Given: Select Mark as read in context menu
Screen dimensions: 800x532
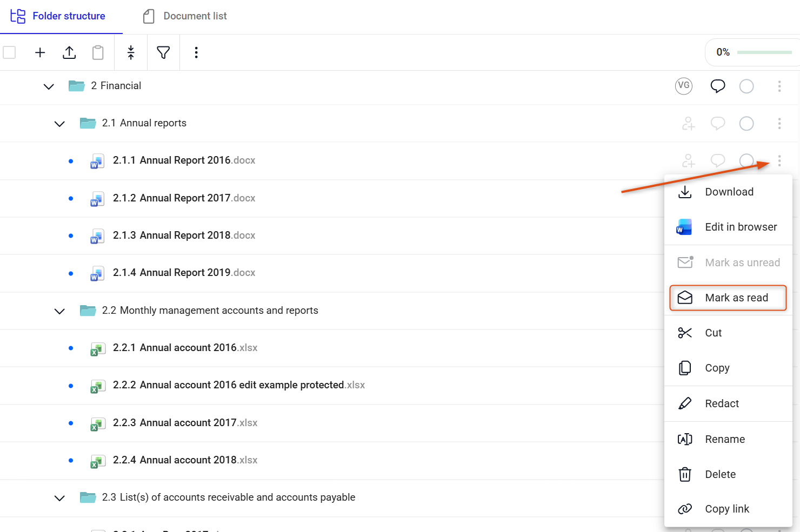Looking at the screenshot, I should 728,298.
